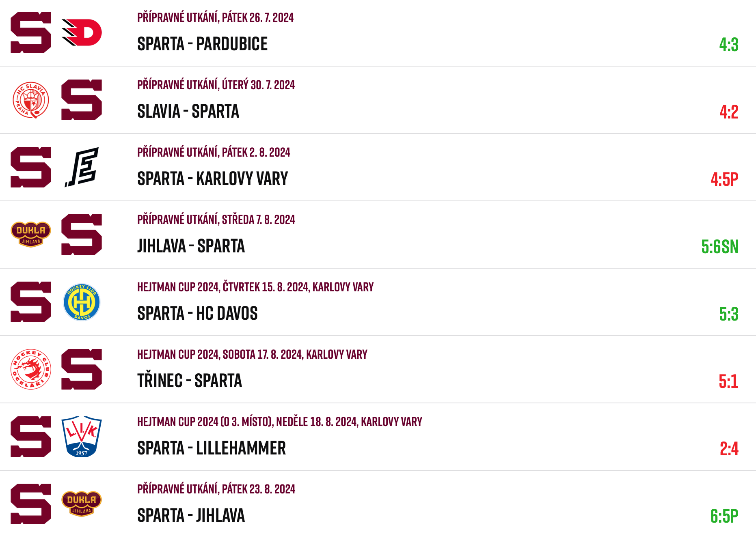Click the Lillehammer LIK shield logo
The height and width of the screenshot is (534, 756).
point(82,437)
